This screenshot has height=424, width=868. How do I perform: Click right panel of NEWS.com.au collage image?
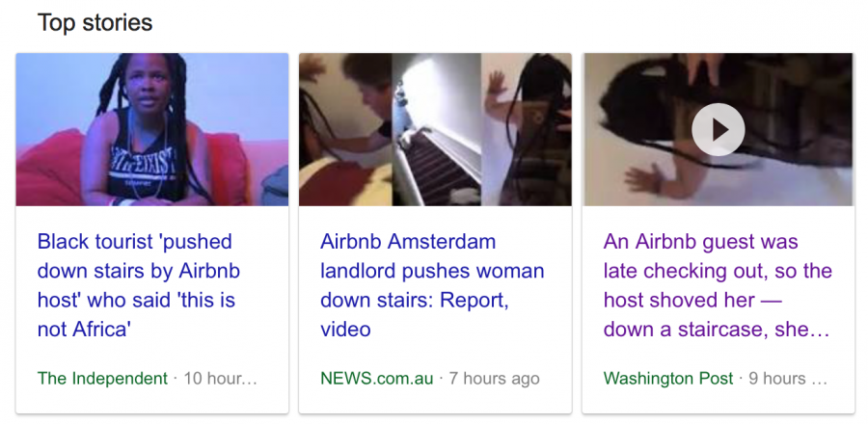(x=527, y=129)
